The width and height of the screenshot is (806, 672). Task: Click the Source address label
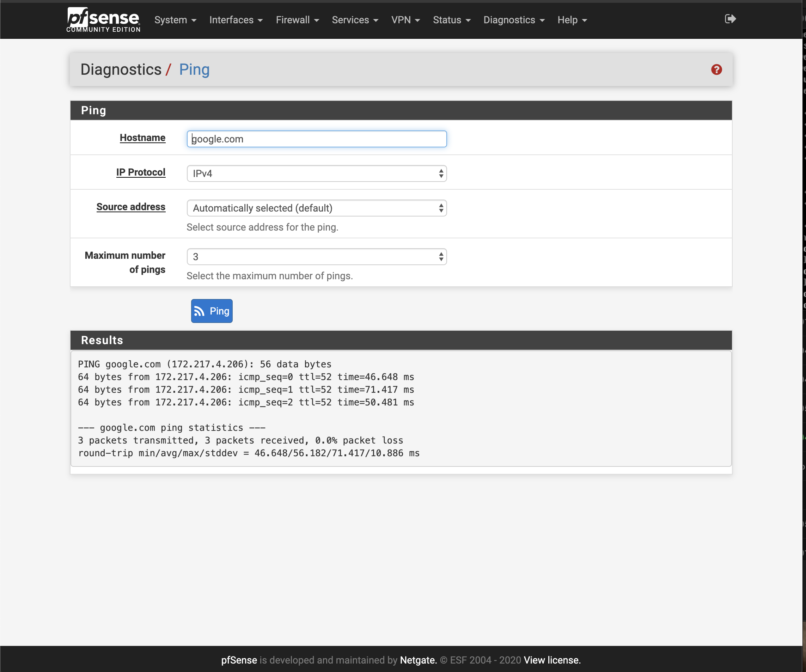pos(131,207)
